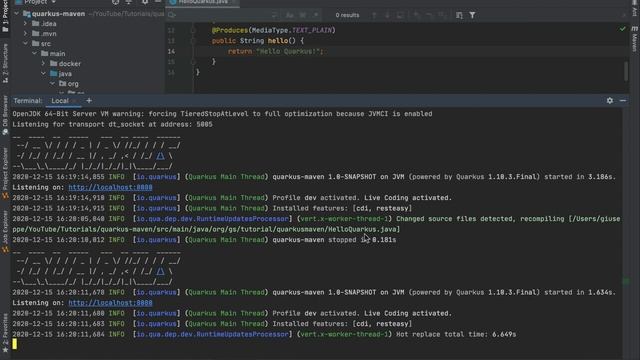Add a new terminal session tab

(x=89, y=100)
